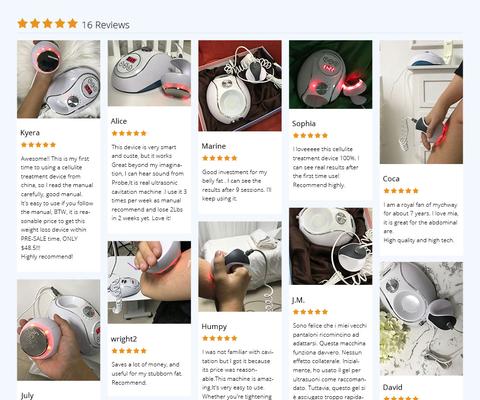Click Humpy's star rating
This screenshot has width=480, height=400.
point(220,338)
